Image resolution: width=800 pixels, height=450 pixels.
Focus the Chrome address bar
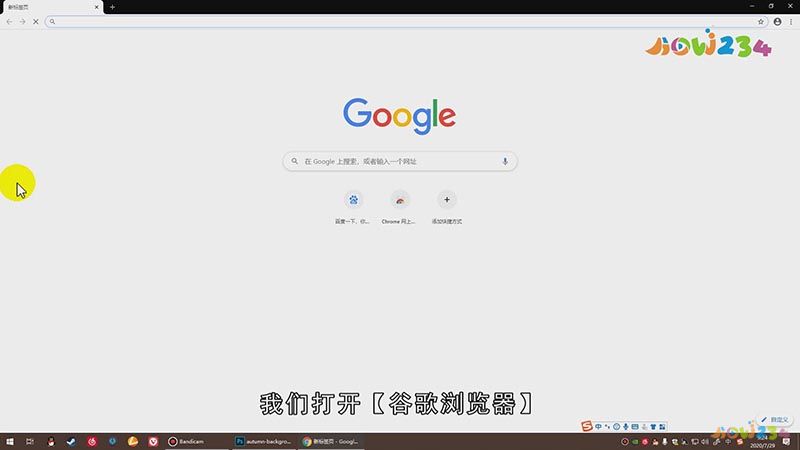pos(406,22)
